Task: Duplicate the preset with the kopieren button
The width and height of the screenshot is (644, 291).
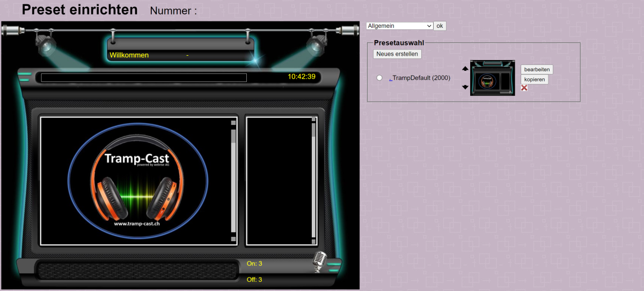Action: pos(535,80)
